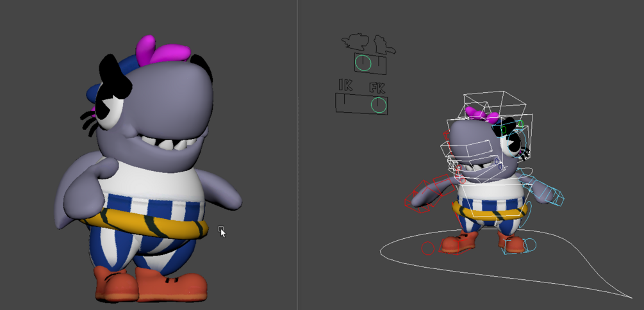Select red circle control beside the right shoe
The width and height of the screenshot is (644, 310).
(428, 248)
